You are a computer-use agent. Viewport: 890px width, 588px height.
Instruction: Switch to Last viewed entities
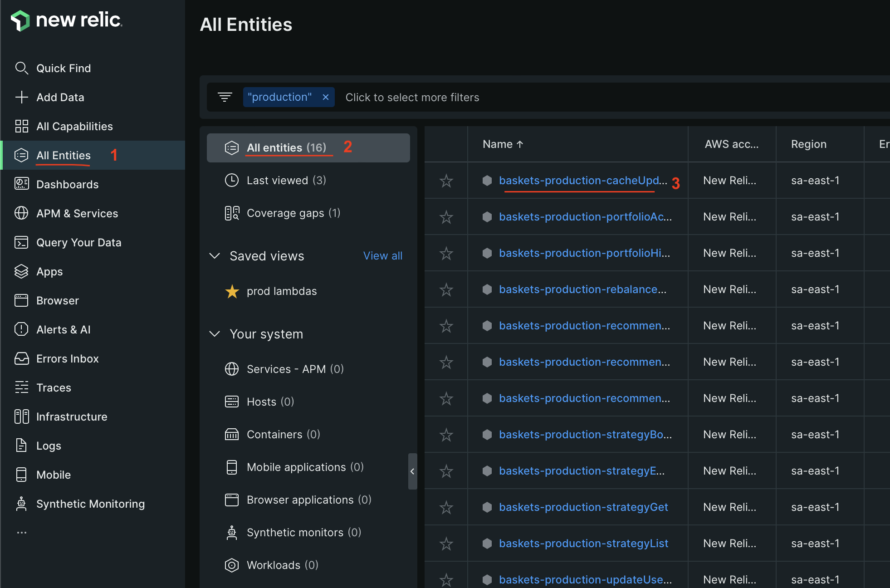(x=286, y=180)
